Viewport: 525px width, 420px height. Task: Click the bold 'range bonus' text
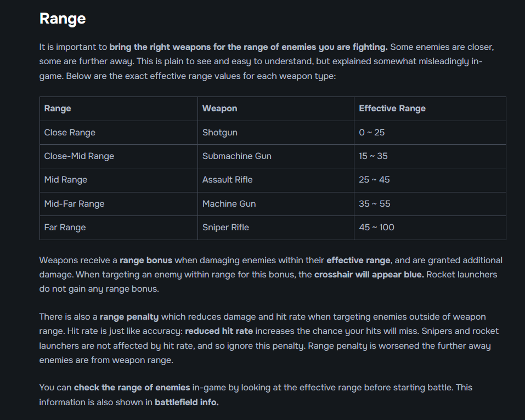tap(146, 260)
